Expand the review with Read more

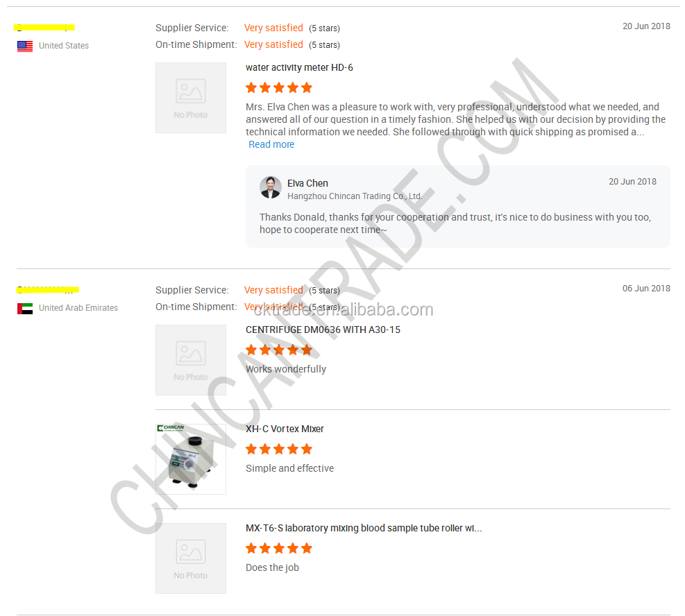tap(271, 144)
